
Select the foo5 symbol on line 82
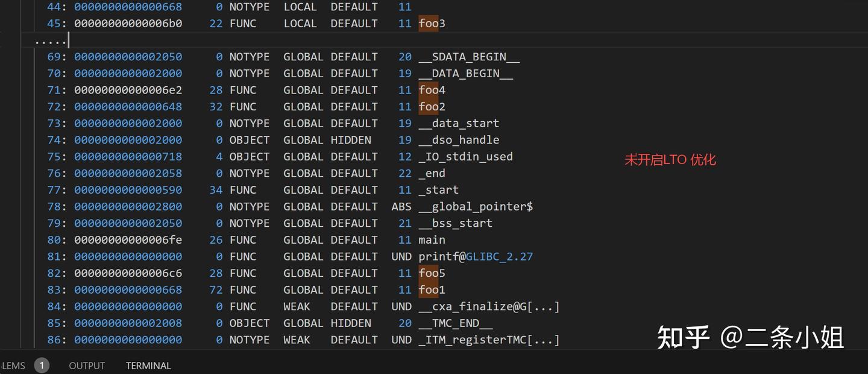click(432, 273)
